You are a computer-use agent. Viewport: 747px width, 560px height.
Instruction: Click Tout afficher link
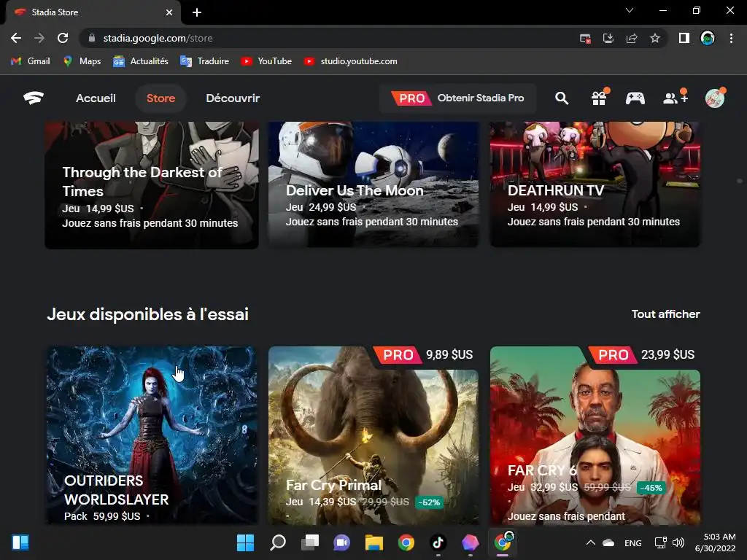coord(665,314)
